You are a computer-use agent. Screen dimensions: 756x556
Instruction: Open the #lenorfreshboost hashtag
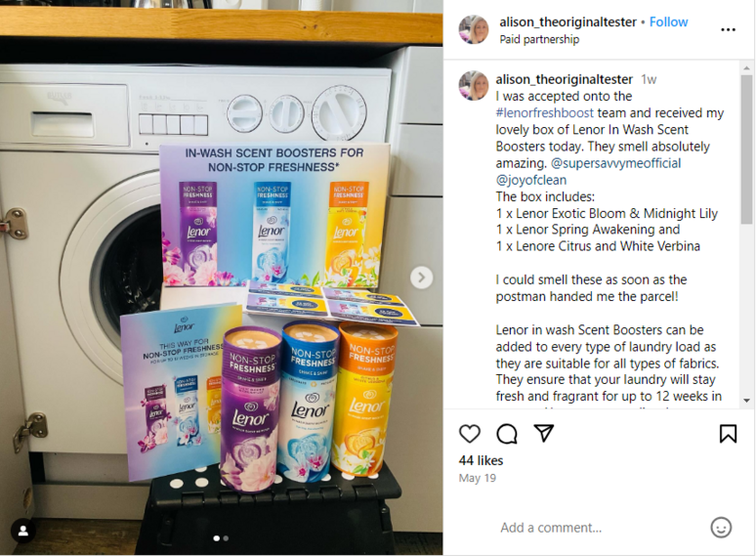click(544, 112)
